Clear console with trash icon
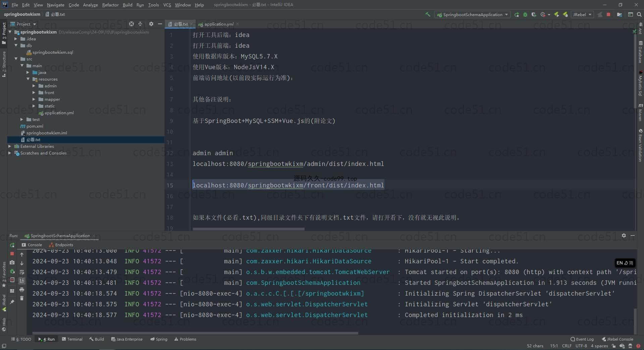Screen dimensions: 644x350 (22, 298)
